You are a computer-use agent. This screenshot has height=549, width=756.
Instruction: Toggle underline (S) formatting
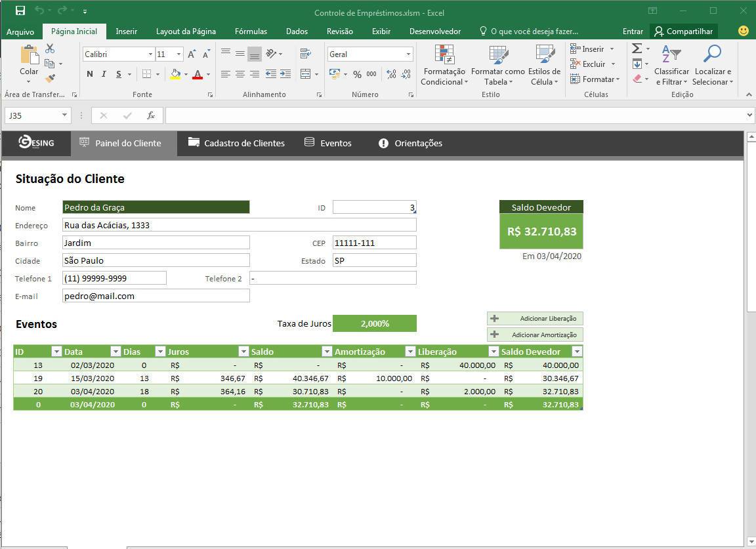coord(119,74)
